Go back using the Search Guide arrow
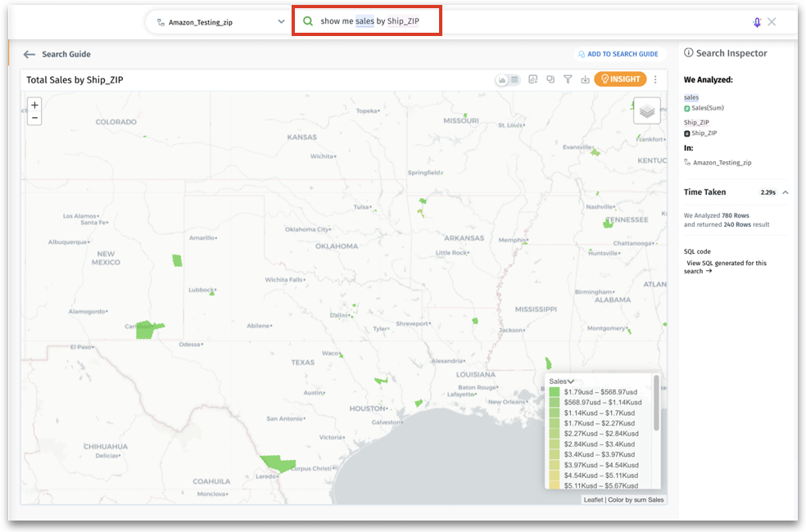The image size is (806, 532). tap(29, 54)
